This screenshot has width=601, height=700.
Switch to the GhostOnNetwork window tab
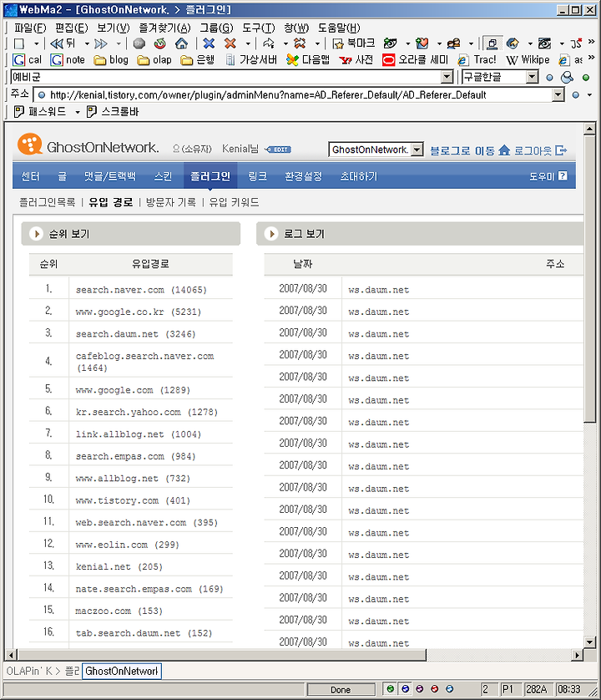tap(121, 671)
